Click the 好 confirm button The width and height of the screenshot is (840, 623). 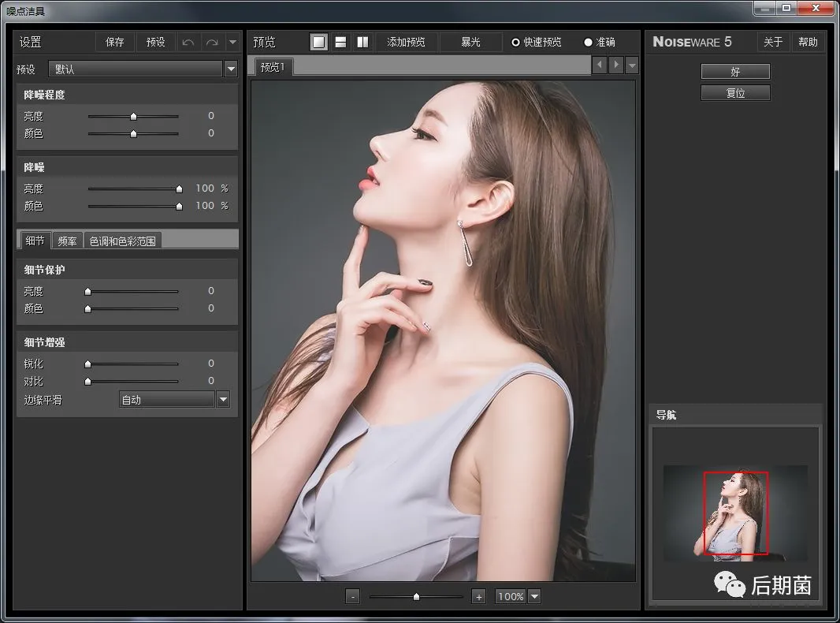(x=735, y=72)
